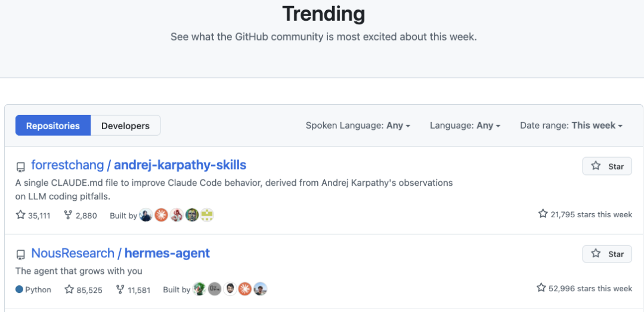Image resolution: width=644 pixels, height=312 pixels.
Task: Click the repo icon beside forrestchang repository
Action: [20, 167]
